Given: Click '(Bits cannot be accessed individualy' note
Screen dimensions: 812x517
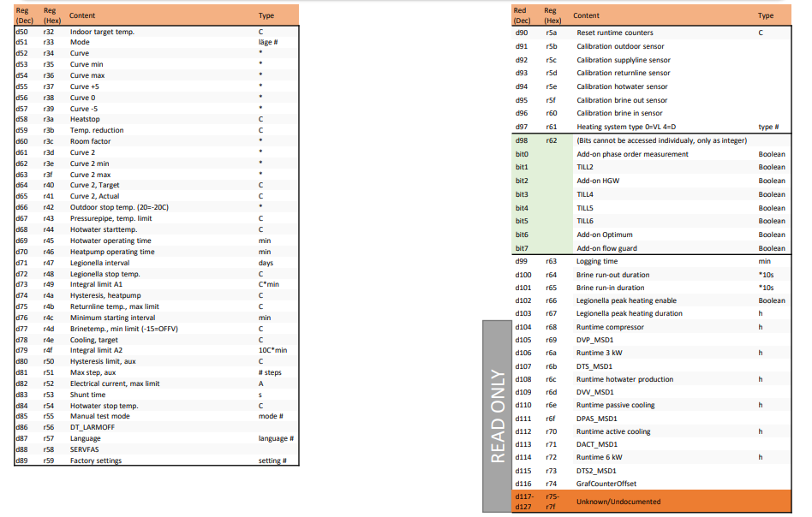Looking at the screenshot, I should (x=662, y=140).
